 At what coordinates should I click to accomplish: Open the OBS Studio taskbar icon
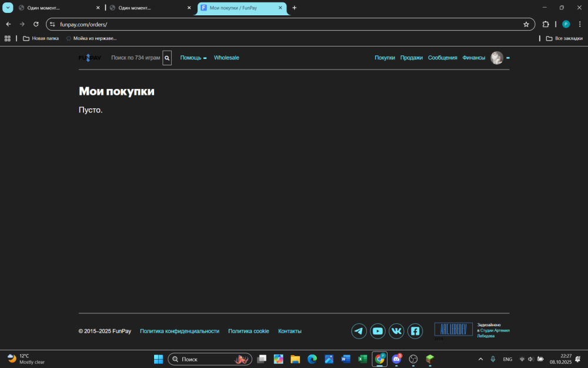413,359
